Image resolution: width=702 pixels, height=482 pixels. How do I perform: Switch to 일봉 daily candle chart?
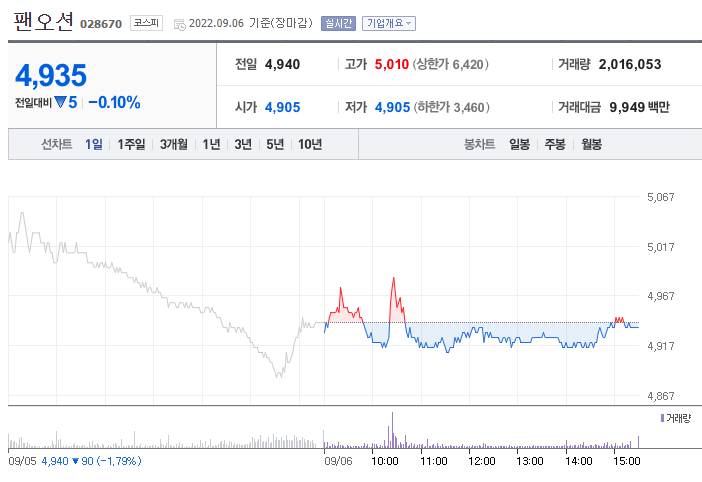[519, 144]
